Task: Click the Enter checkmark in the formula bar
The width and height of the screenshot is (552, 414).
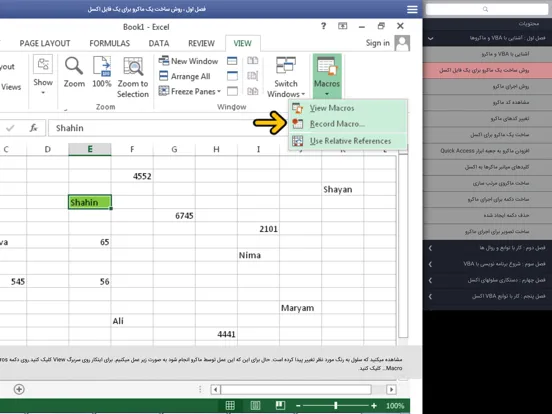Action: click(x=10, y=128)
